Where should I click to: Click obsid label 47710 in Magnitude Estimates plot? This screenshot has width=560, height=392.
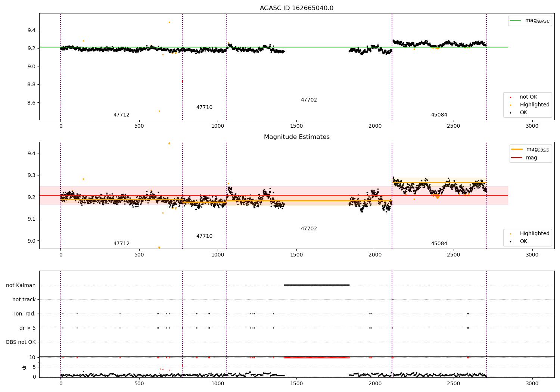click(x=204, y=236)
